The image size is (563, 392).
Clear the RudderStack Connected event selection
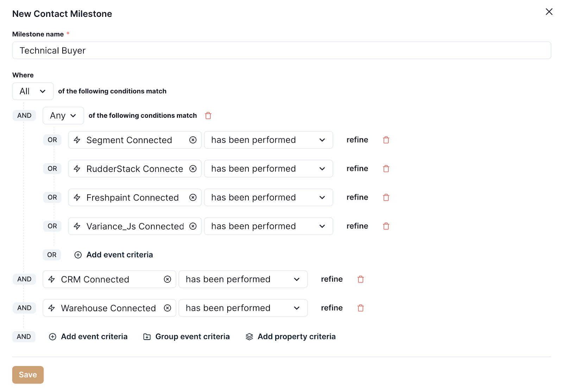193,169
